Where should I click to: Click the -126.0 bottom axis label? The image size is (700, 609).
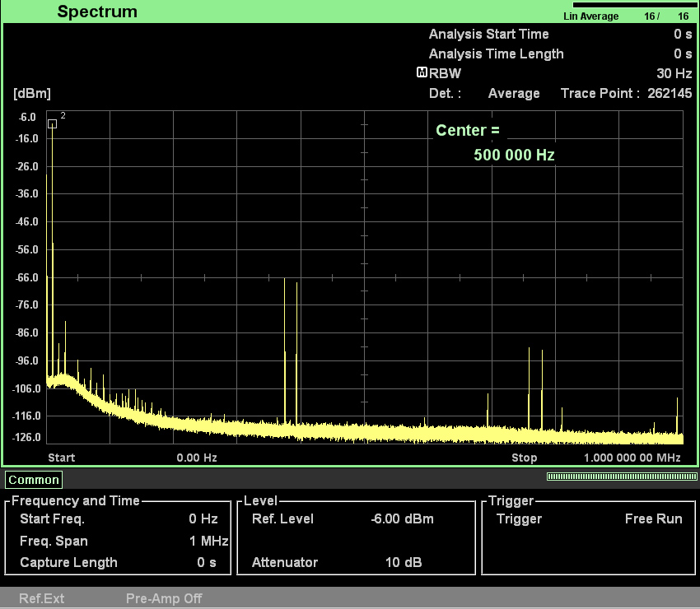pyautogui.click(x=26, y=437)
